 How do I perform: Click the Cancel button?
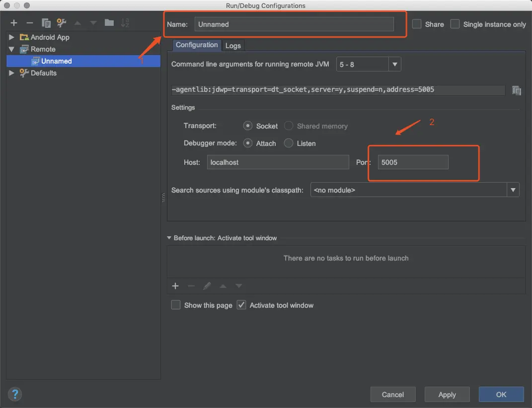point(393,395)
